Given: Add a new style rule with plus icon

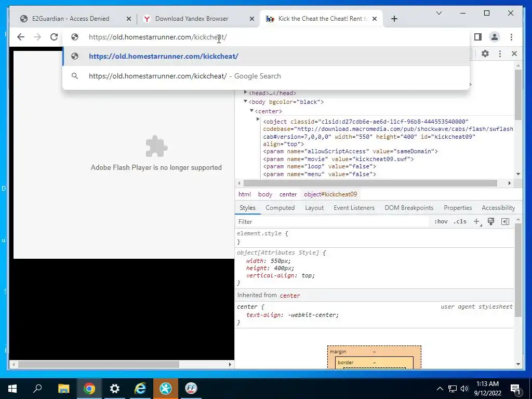Looking at the screenshot, I should coord(477,221).
